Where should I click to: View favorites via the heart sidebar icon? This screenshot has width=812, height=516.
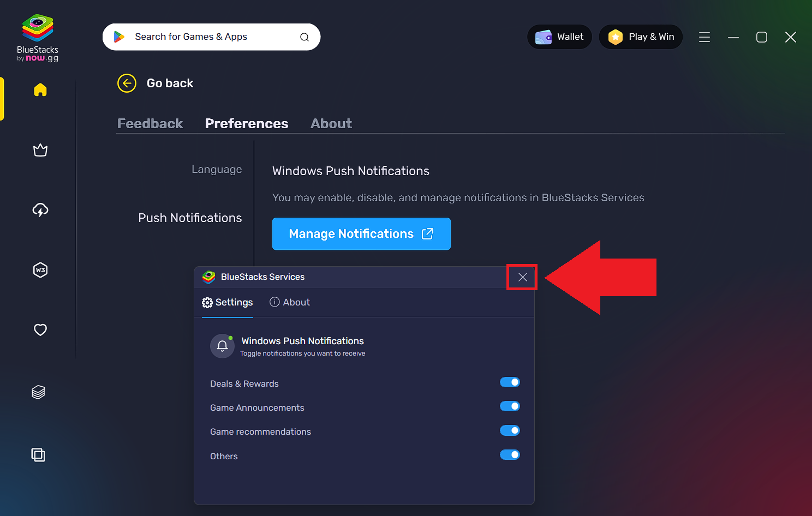click(40, 329)
